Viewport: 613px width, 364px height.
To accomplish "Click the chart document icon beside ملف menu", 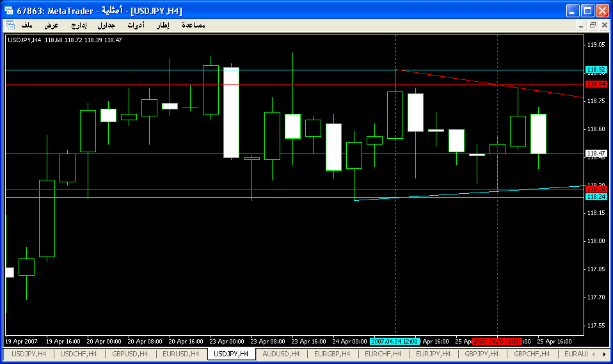I will pyautogui.click(x=10, y=25).
